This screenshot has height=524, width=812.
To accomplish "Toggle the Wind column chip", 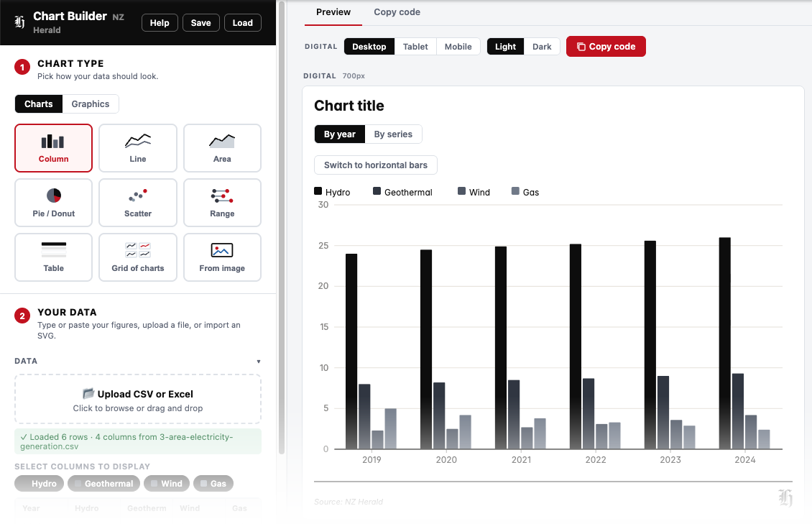I will pyautogui.click(x=167, y=484).
